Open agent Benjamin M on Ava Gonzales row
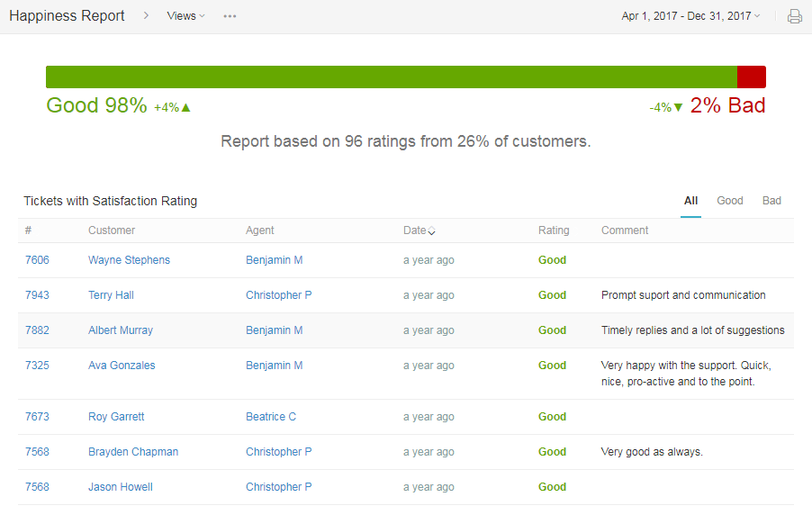 click(274, 366)
